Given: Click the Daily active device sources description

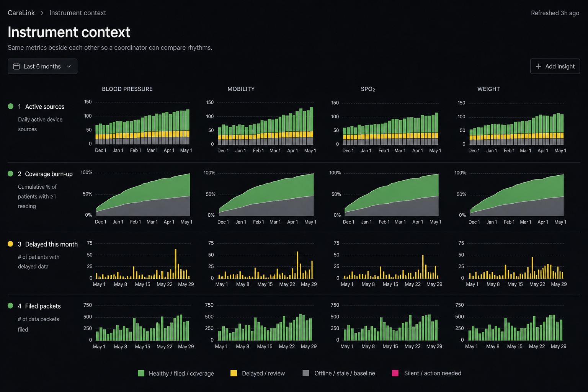Looking at the screenshot, I should coord(40,124).
